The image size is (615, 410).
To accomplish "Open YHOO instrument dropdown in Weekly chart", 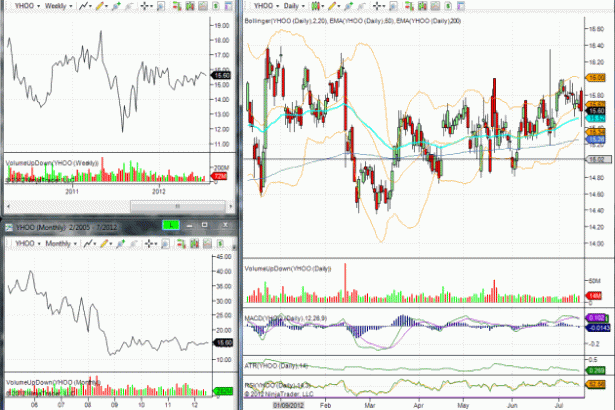I will pos(38,6).
